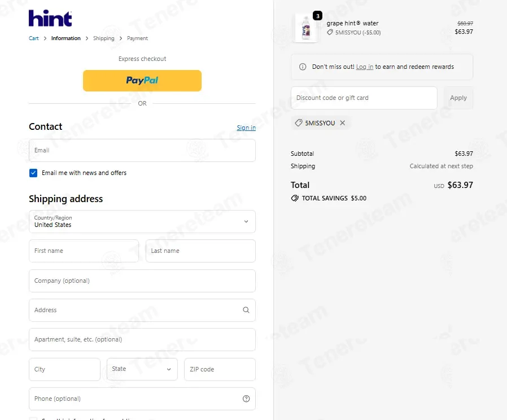Viewport: 507px width, 420px height.
Task: Go to Cart breadcrumb
Action: (34, 38)
